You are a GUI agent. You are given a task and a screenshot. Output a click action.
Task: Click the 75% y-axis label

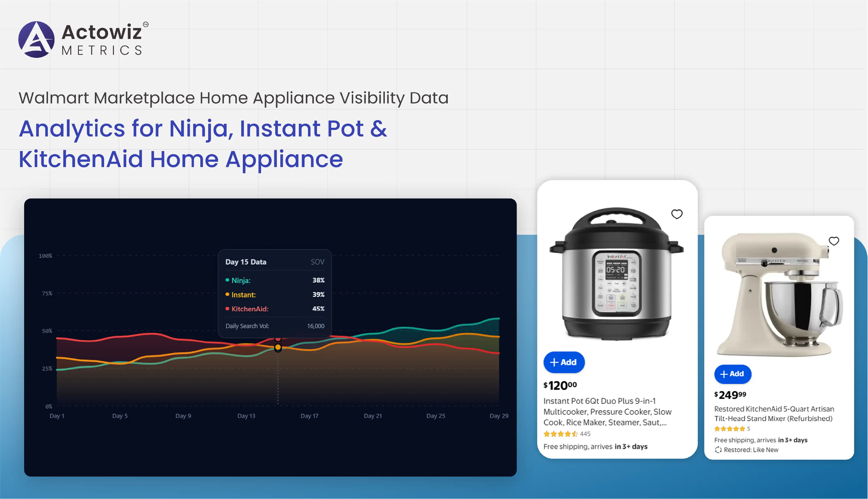coord(47,294)
